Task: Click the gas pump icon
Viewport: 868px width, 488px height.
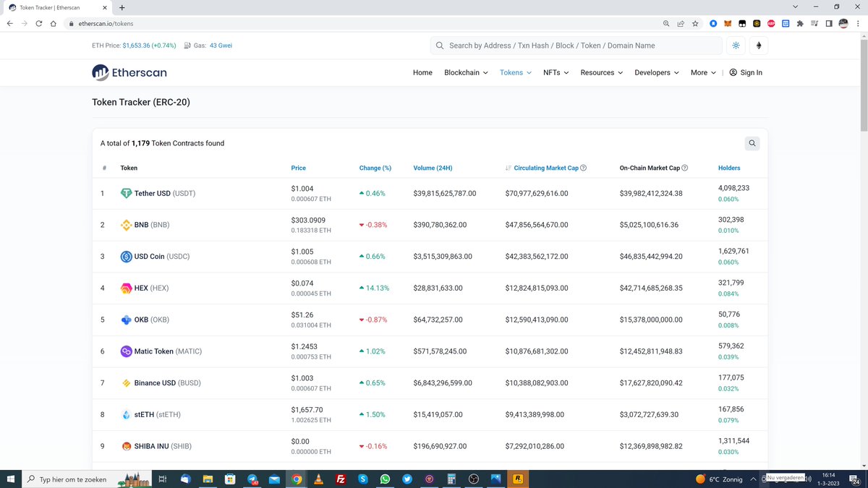Action: coord(187,46)
